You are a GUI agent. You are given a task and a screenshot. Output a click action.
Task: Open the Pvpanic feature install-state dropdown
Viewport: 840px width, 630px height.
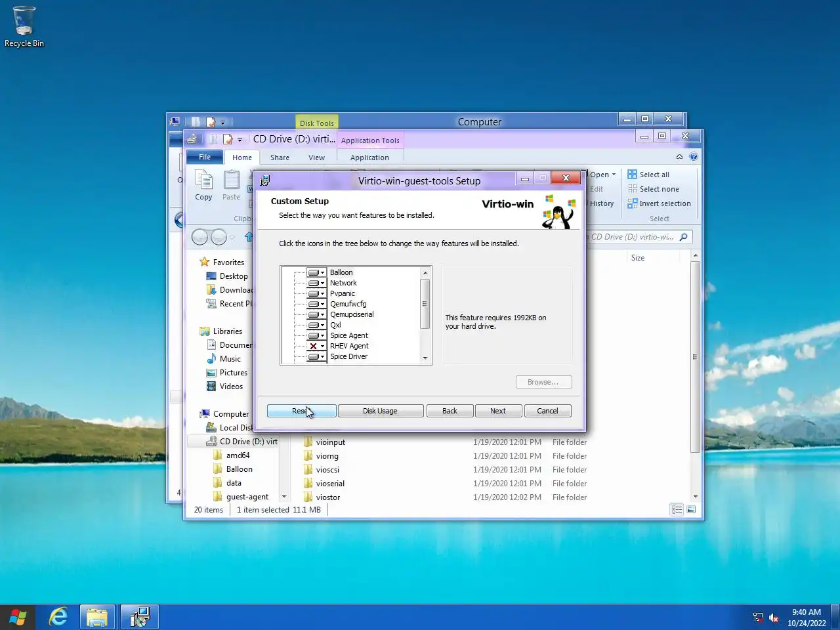click(316, 293)
